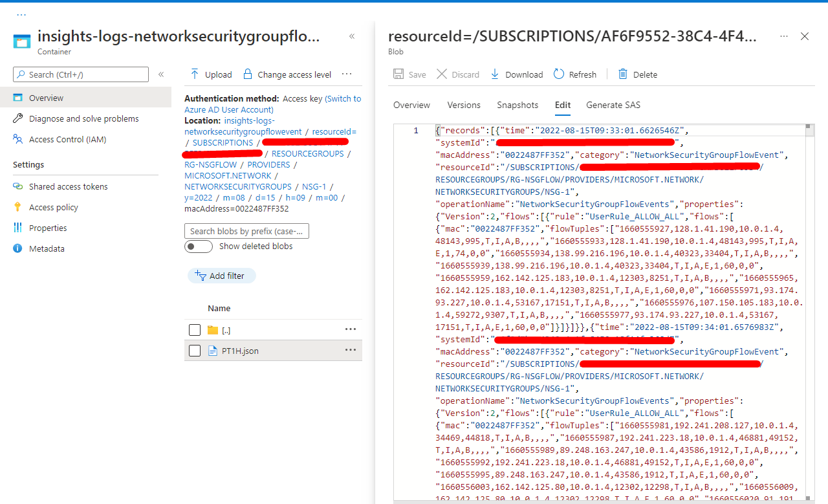Open context menu for PT1H.json row

tap(351, 350)
